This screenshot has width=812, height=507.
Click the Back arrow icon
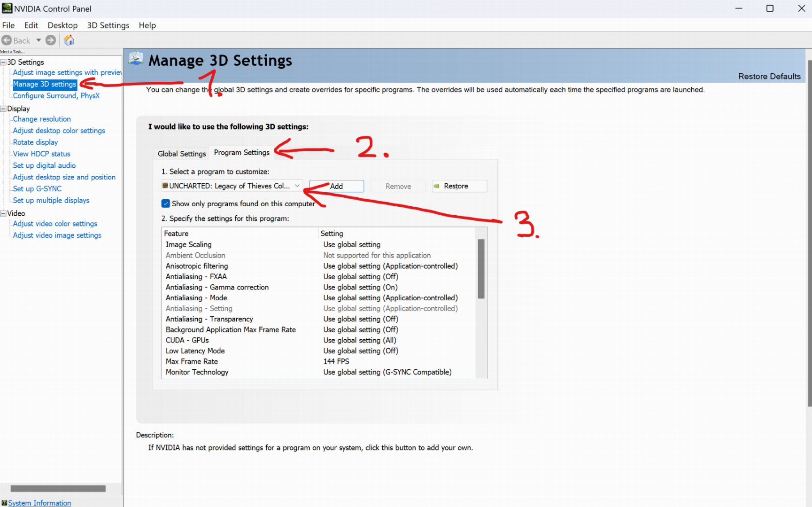tap(7, 40)
